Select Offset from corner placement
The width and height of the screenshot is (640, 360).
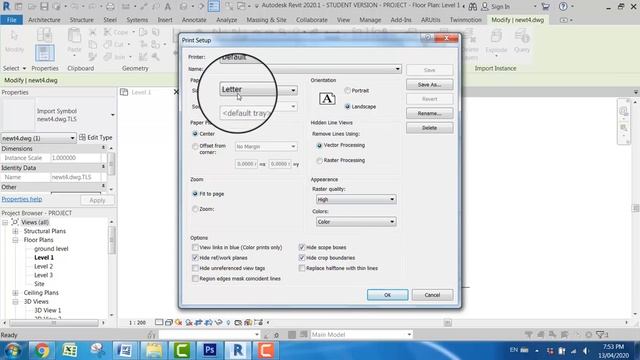195,146
